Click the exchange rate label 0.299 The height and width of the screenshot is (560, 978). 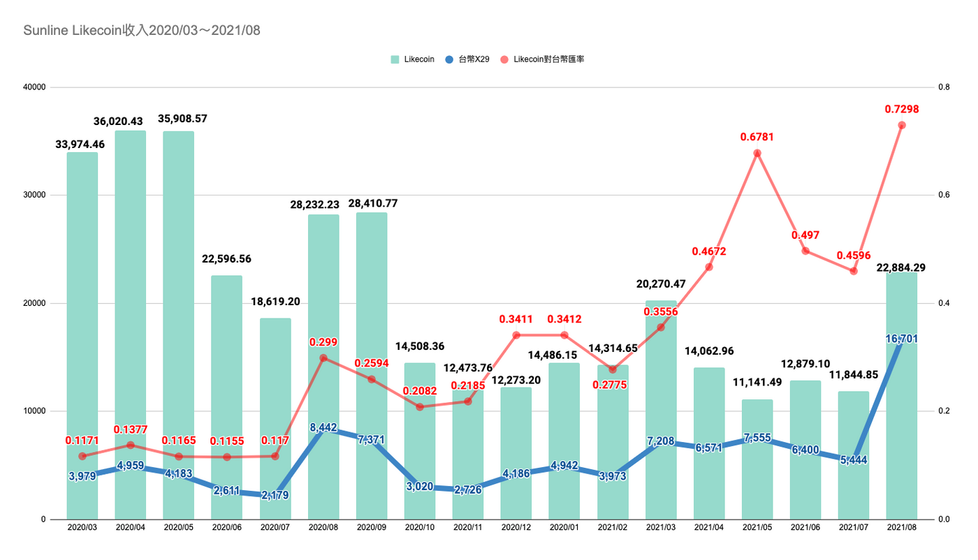pos(323,342)
